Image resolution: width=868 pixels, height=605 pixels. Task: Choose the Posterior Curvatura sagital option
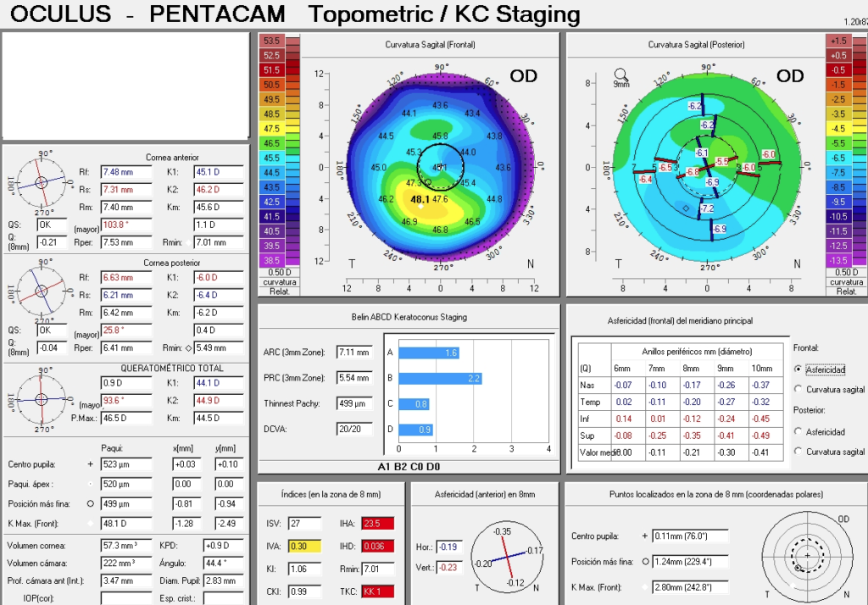(798, 452)
